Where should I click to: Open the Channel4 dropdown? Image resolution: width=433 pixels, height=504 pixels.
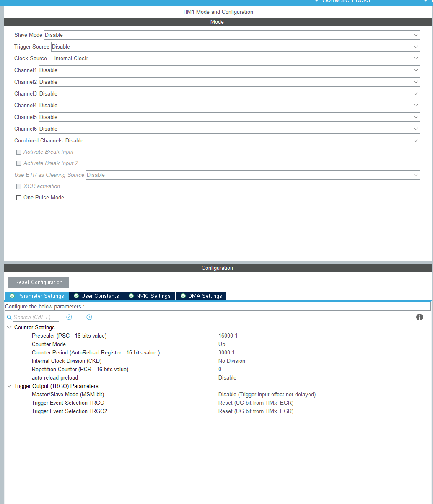229,106
